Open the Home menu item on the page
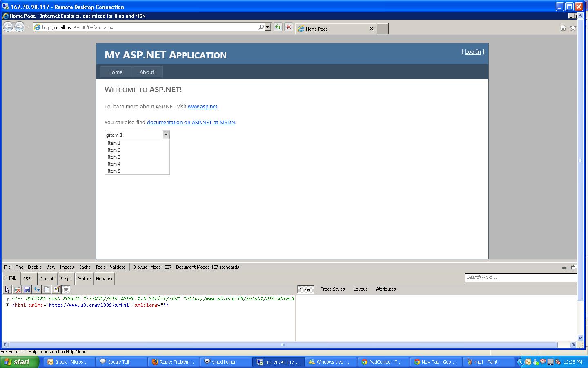The width and height of the screenshot is (588, 368). coord(115,72)
